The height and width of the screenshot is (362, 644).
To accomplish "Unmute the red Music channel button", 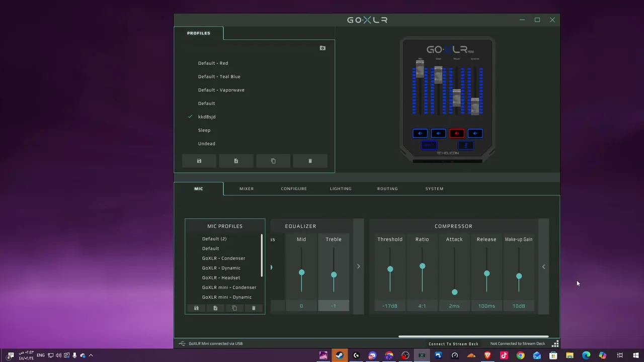I will (457, 133).
